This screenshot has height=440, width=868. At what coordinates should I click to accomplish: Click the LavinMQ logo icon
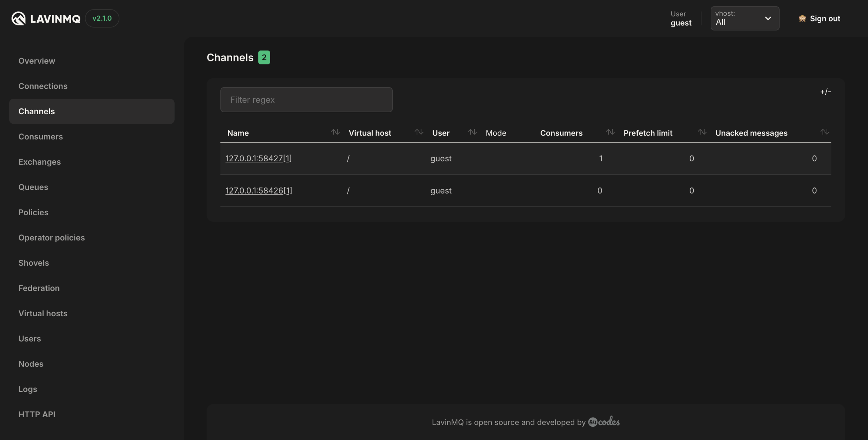(19, 18)
